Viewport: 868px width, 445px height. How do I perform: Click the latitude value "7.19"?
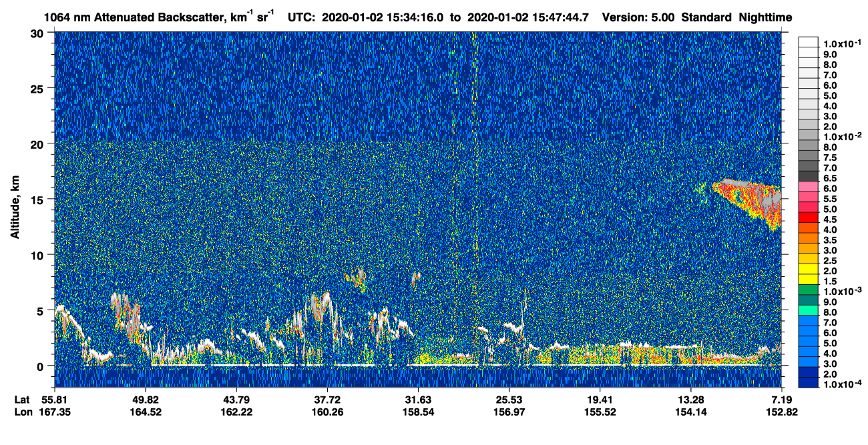point(782,400)
